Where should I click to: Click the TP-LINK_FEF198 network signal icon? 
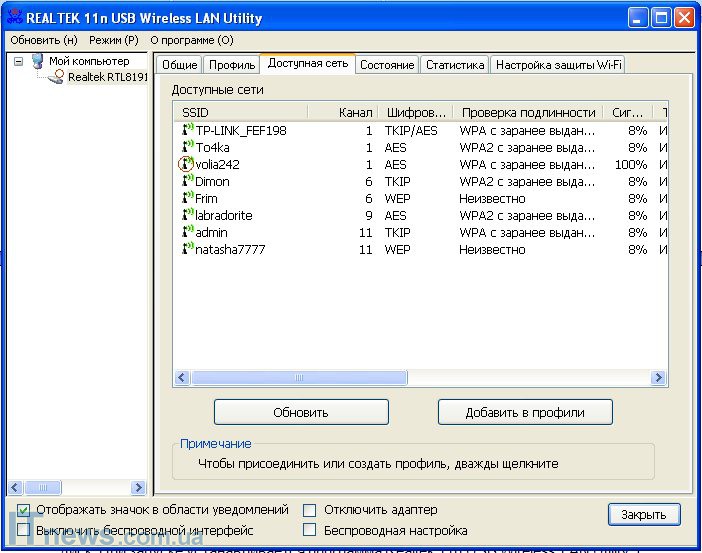click(x=188, y=129)
